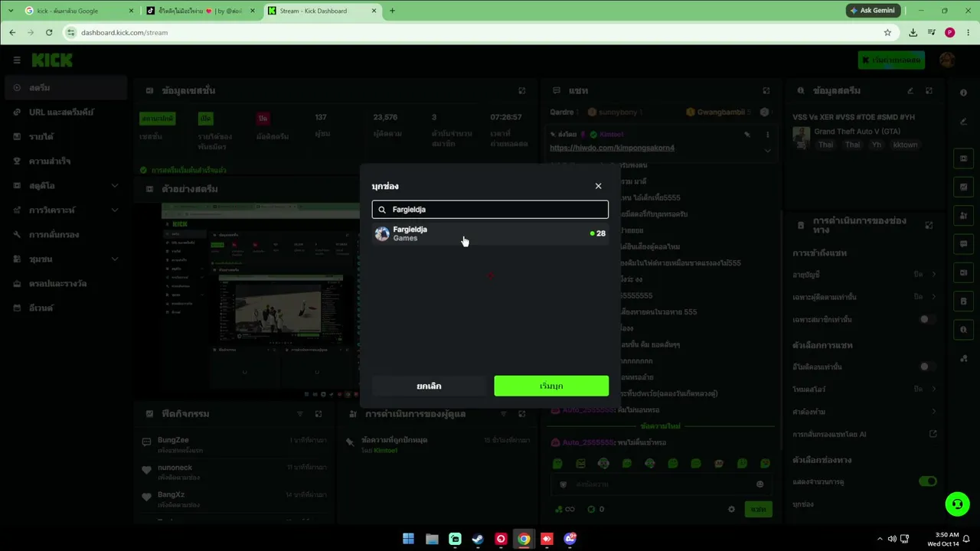
Task: Send the message with the แชท button
Action: tap(758, 509)
